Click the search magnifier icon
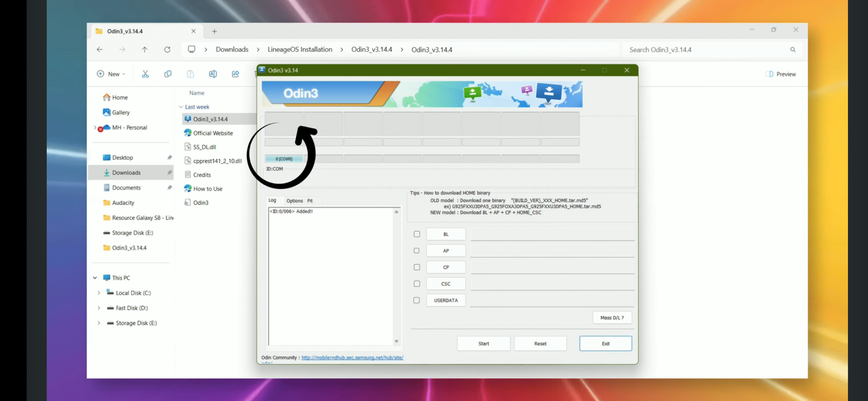868x401 pixels. coord(793,50)
